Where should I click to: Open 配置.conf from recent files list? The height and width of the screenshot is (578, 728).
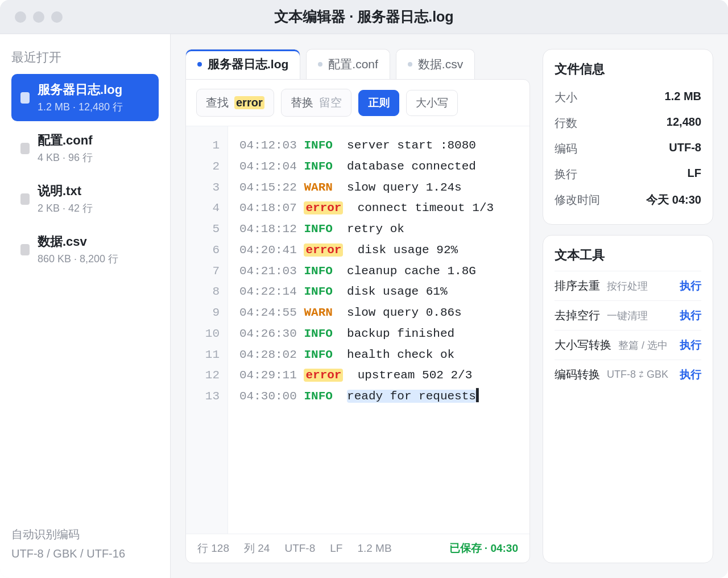point(85,148)
